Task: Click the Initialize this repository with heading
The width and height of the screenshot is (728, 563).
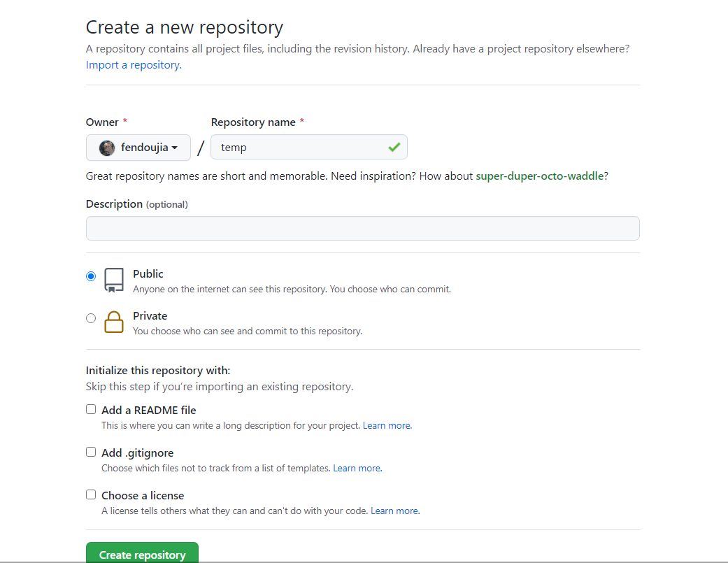Action: 158,371
